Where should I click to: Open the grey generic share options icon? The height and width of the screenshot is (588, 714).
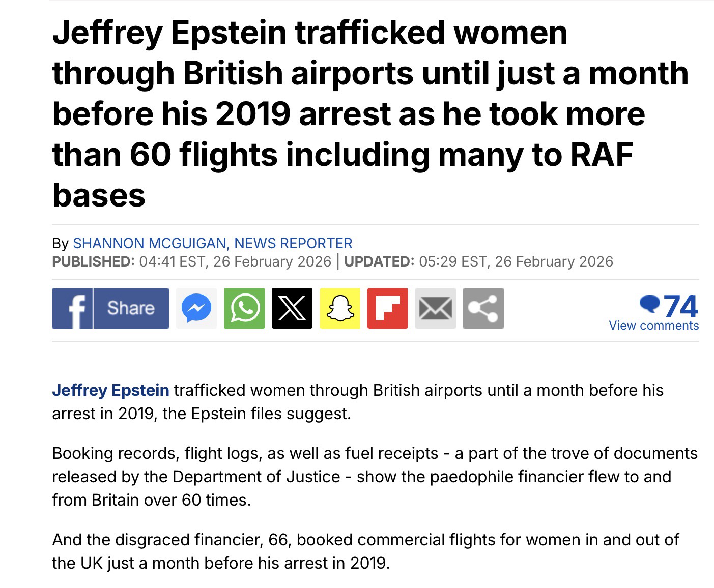[x=483, y=308]
